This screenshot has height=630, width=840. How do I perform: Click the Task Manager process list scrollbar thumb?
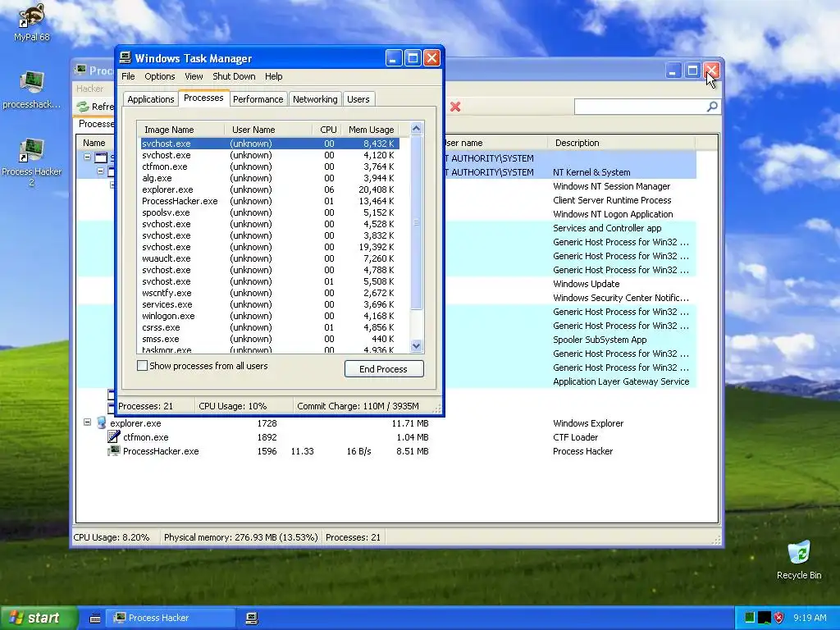coord(416,222)
